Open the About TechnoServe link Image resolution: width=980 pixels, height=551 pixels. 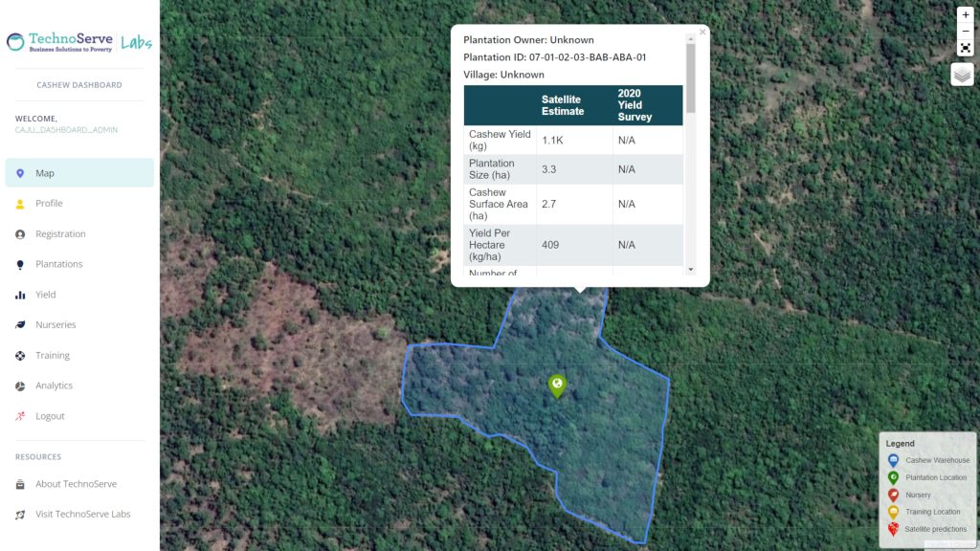click(76, 484)
